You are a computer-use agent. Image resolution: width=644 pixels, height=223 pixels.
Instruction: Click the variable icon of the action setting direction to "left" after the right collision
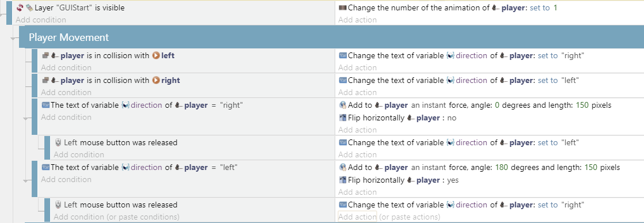click(343, 81)
